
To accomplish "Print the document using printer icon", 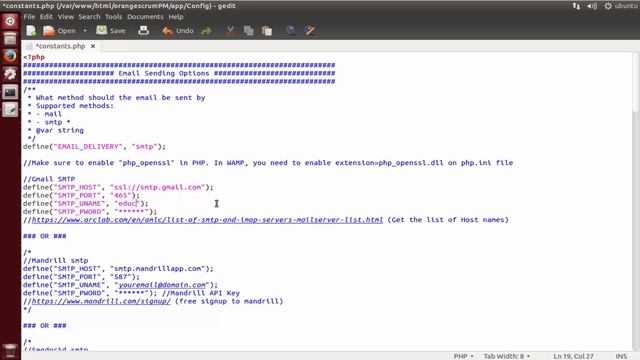I will (144, 31).
